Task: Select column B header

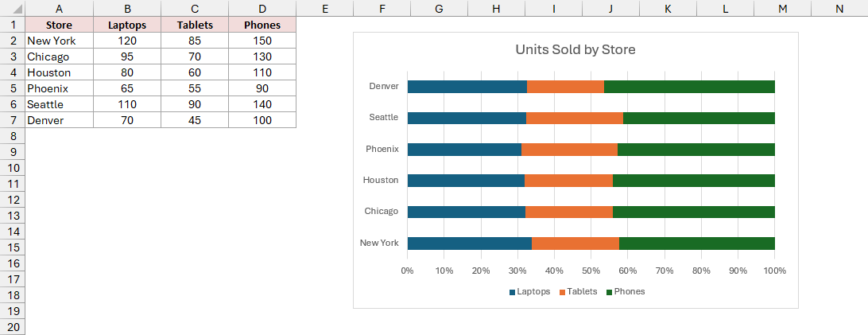Action: (127, 8)
